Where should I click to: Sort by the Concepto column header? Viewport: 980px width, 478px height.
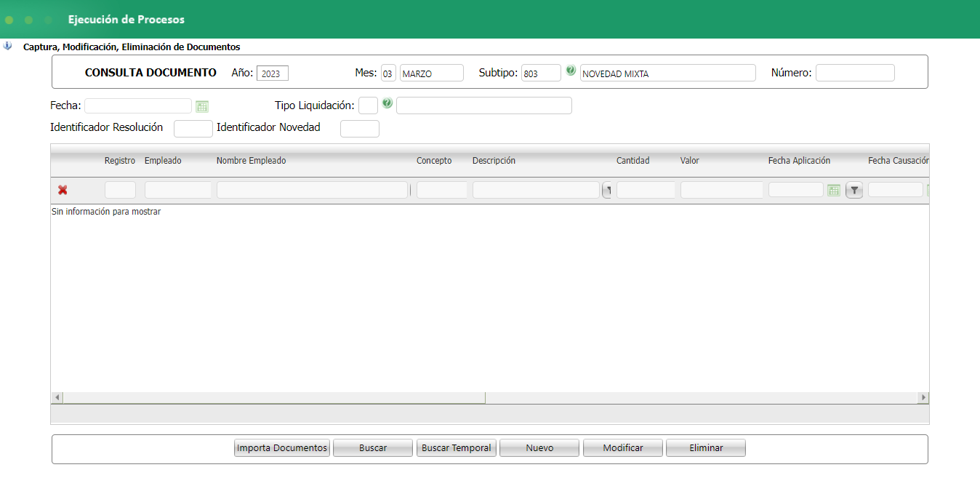(434, 161)
